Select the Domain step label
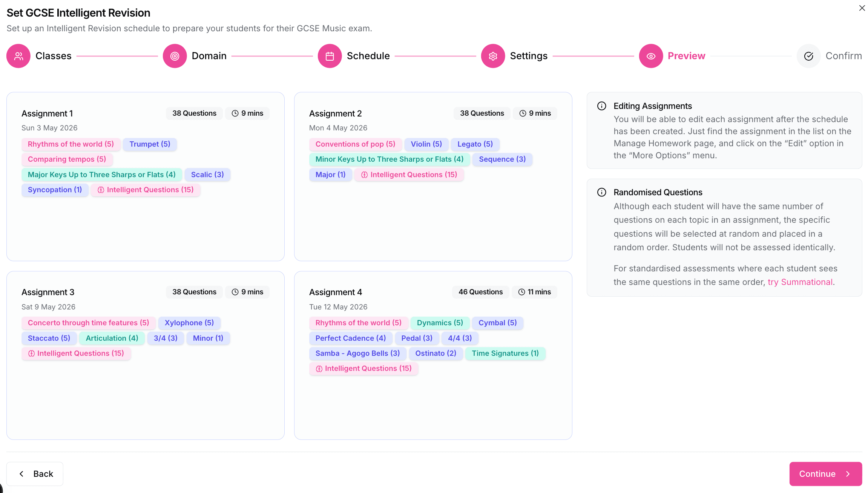The height and width of the screenshot is (493, 868). point(209,56)
